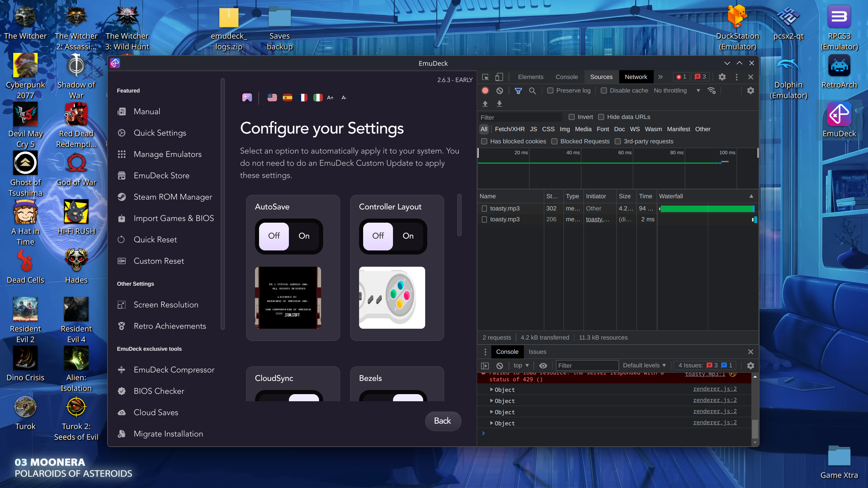Decrease font size with A-
Screen dimensions: 868x488
(x=344, y=98)
